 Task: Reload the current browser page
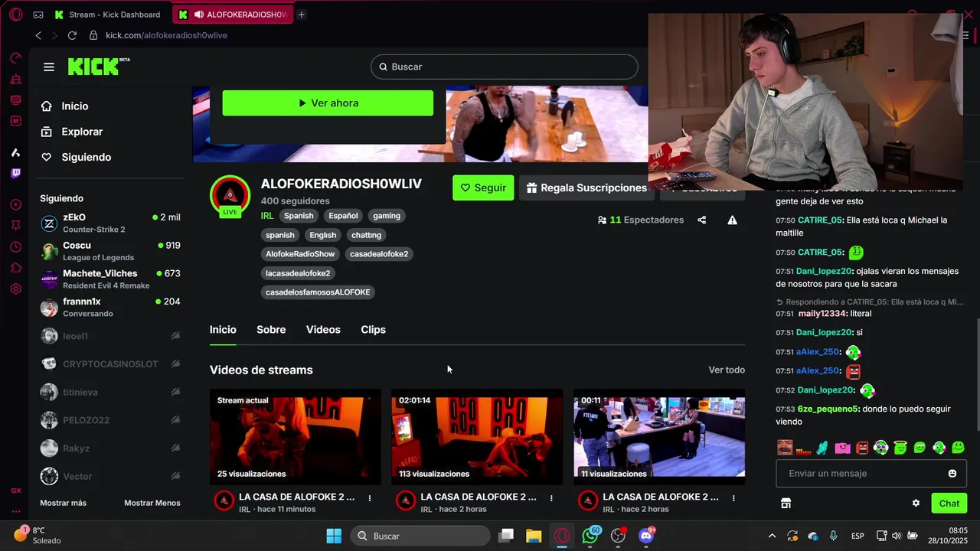pyautogui.click(x=72, y=35)
